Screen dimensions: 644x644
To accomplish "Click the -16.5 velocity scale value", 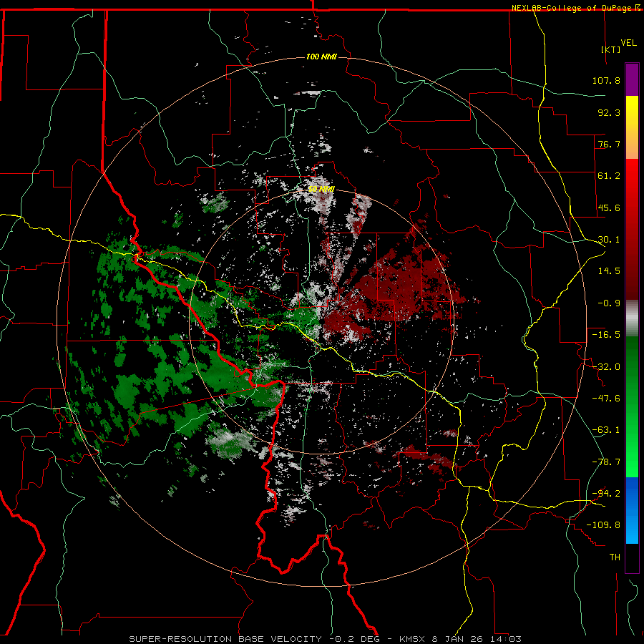I will pos(606,335).
